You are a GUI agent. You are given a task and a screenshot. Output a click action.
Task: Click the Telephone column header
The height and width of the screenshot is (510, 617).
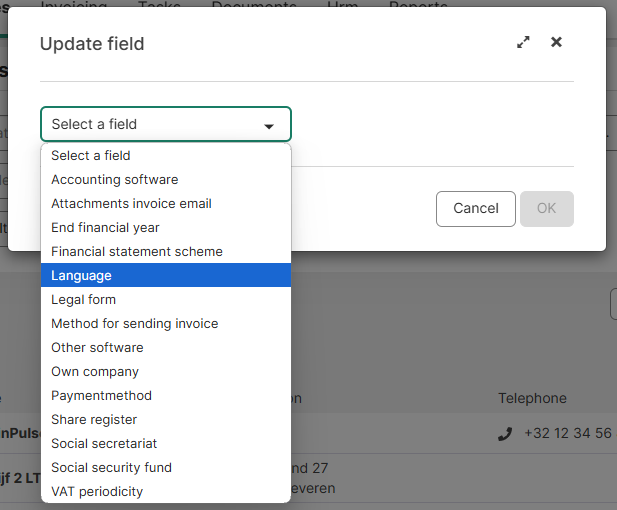tap(532, 398)
